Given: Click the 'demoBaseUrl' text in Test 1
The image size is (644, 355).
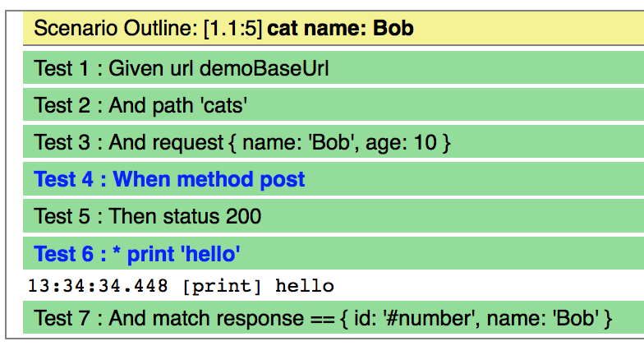Looking at the screenshot, I should pyautogui.click(x=264, y=68).
